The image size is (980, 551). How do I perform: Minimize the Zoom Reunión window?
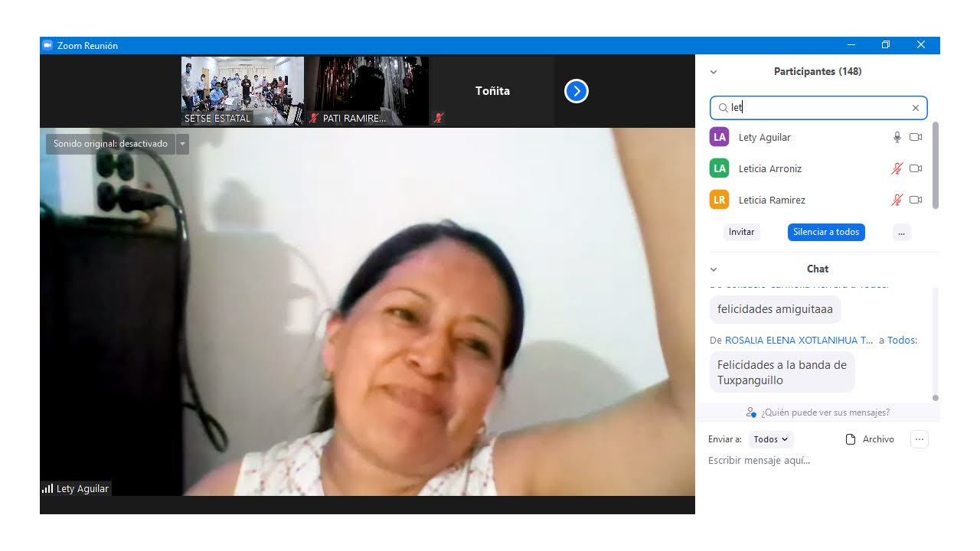click(851, 45)
